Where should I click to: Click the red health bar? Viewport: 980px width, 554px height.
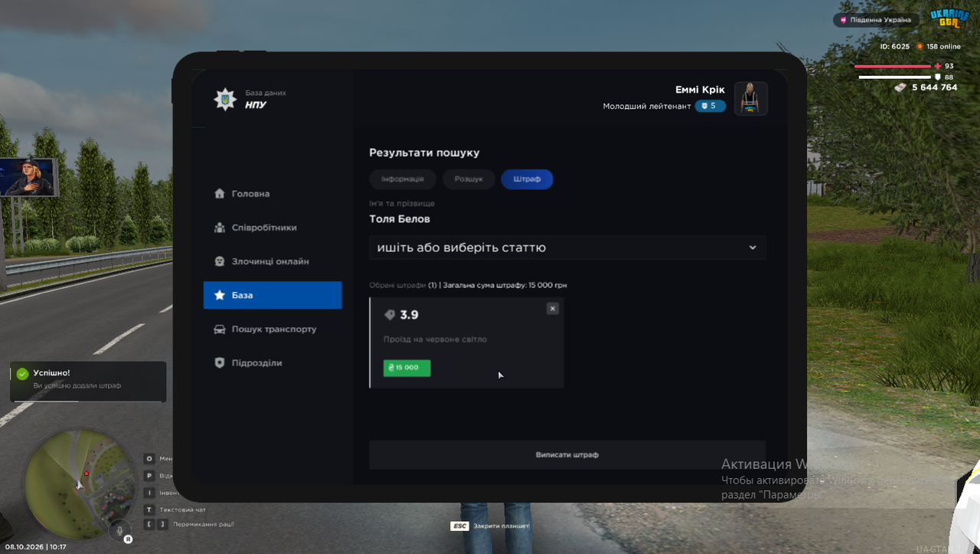893,67
